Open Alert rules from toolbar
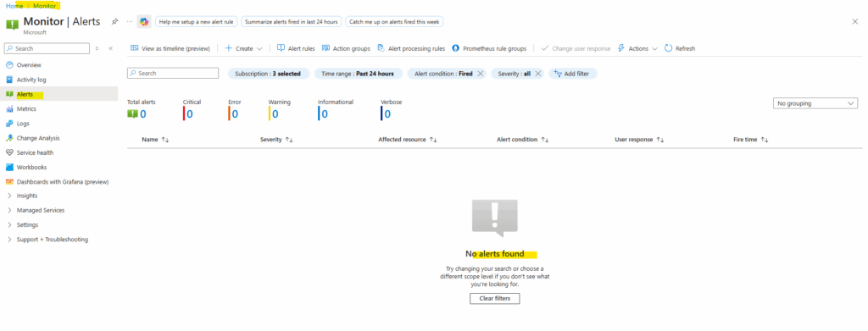 296,48
